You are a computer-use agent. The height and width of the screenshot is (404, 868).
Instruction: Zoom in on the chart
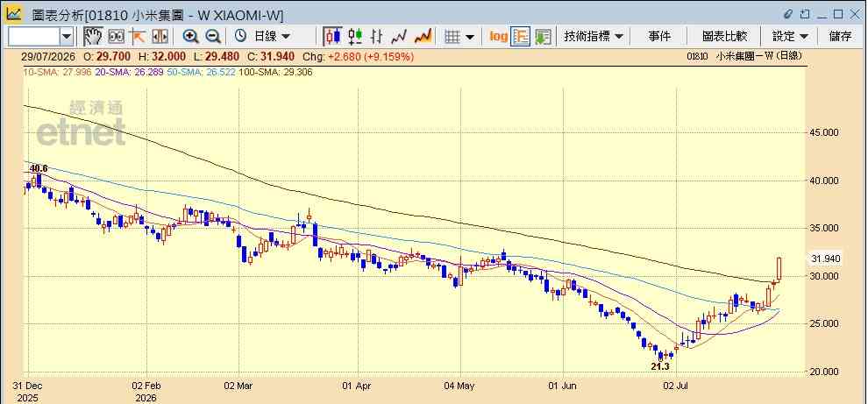pos(191,37)
